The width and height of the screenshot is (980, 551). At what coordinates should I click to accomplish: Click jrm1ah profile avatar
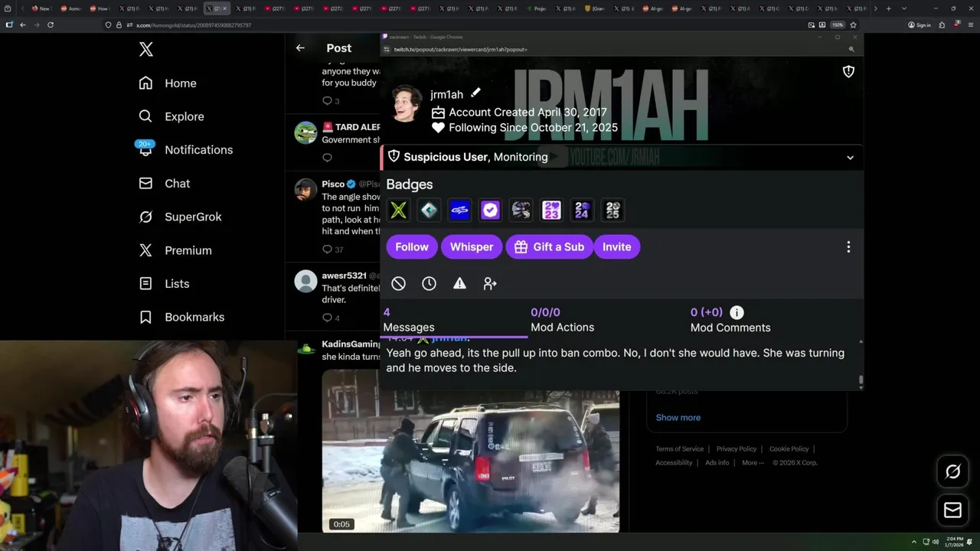(x=406, y=104)
